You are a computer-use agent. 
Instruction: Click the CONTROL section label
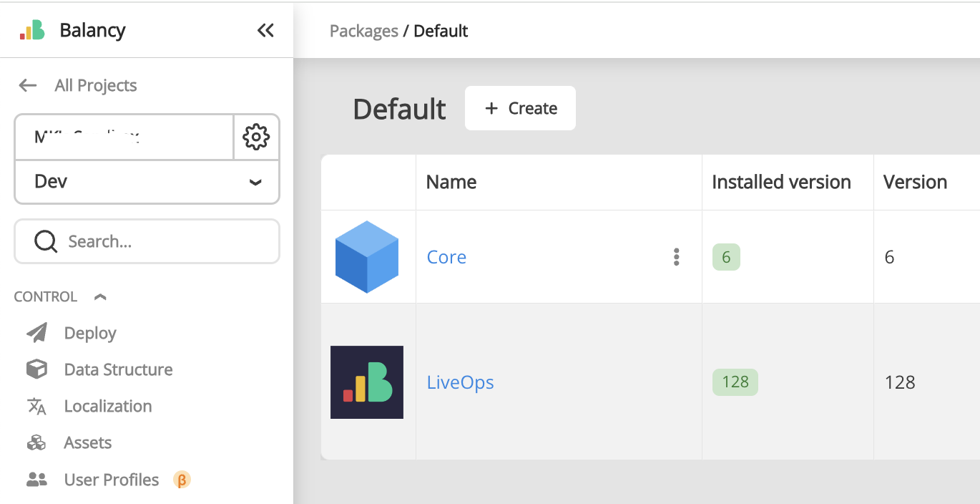[x=46, y=296]
